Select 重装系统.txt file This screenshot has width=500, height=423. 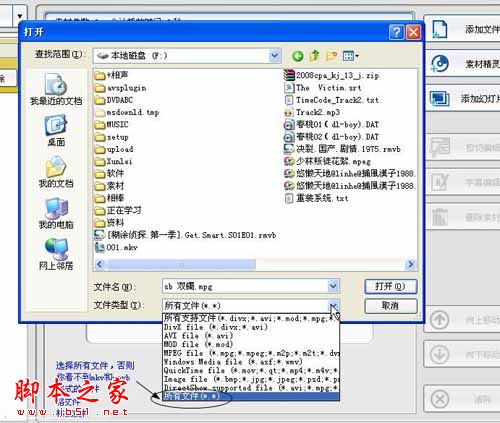(x=317, y=198)
